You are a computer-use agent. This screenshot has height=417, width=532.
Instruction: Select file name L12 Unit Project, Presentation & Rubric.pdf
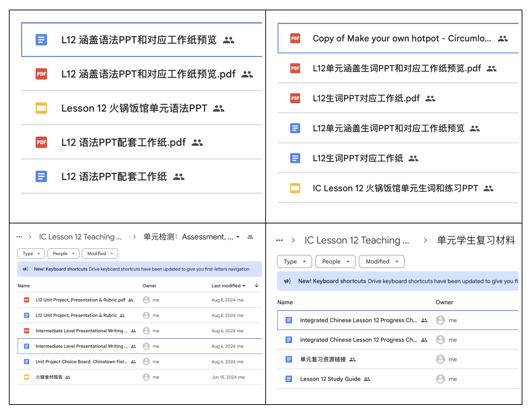click(80, 300)
